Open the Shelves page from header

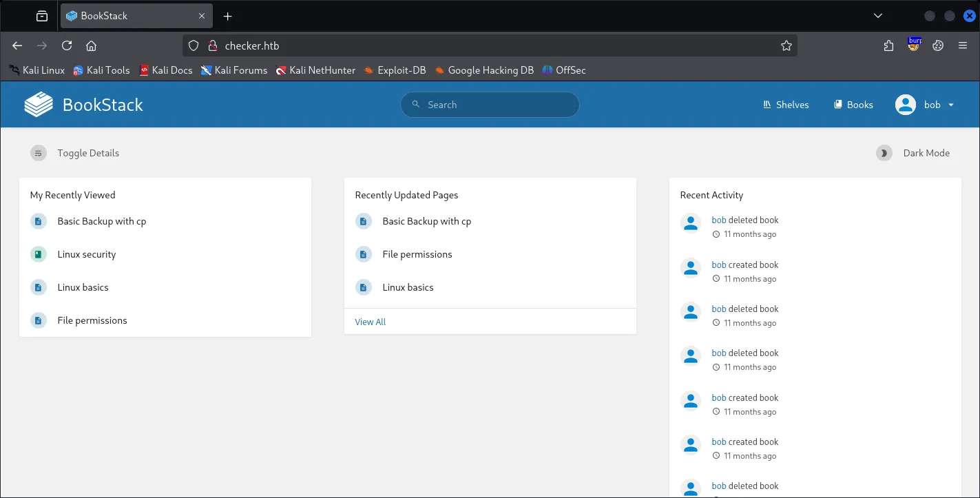pyautogui.click(x=786, y=105)
